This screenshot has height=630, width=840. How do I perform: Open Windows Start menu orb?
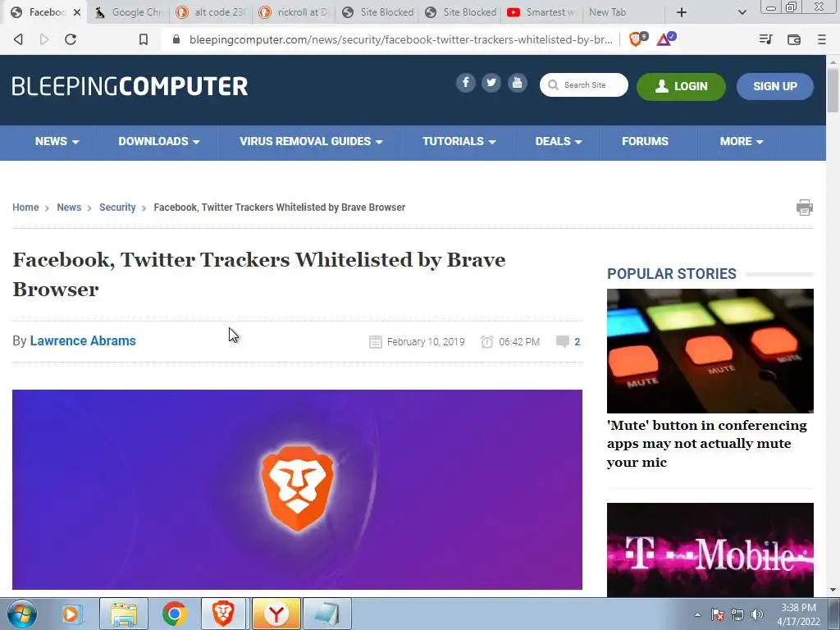(22, 614)
